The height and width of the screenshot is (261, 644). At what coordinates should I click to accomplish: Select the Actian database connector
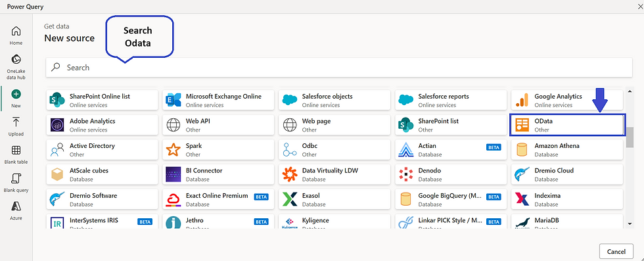[x=451, y=150]
